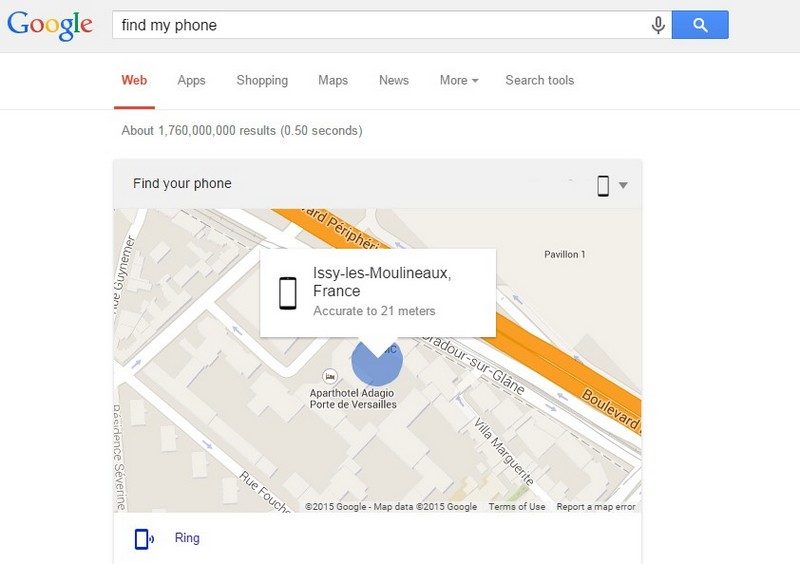
Task: Switch to the Maps tab
Action: pos(333,80)
